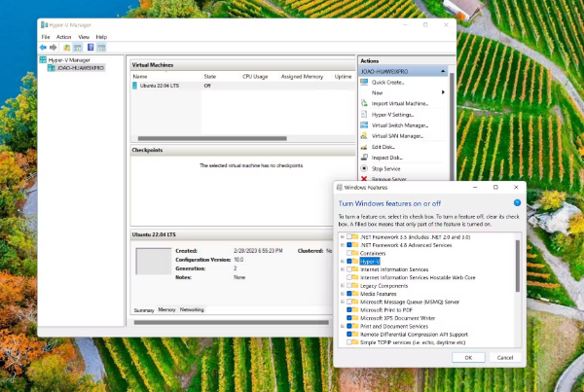Screen dimensions: 584x392
Task: Switch to the Memory tab
Action: click(166, 309)
